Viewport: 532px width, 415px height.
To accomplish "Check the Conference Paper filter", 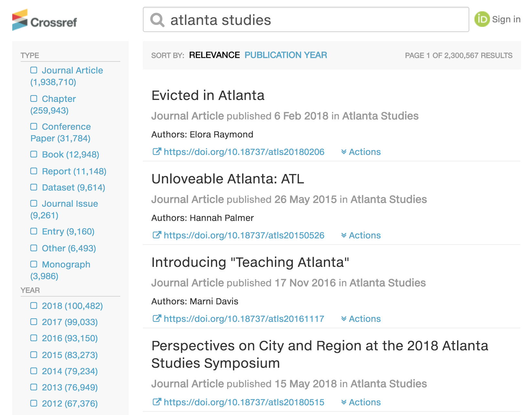I will pyautogui.click(x=34, y=126).
